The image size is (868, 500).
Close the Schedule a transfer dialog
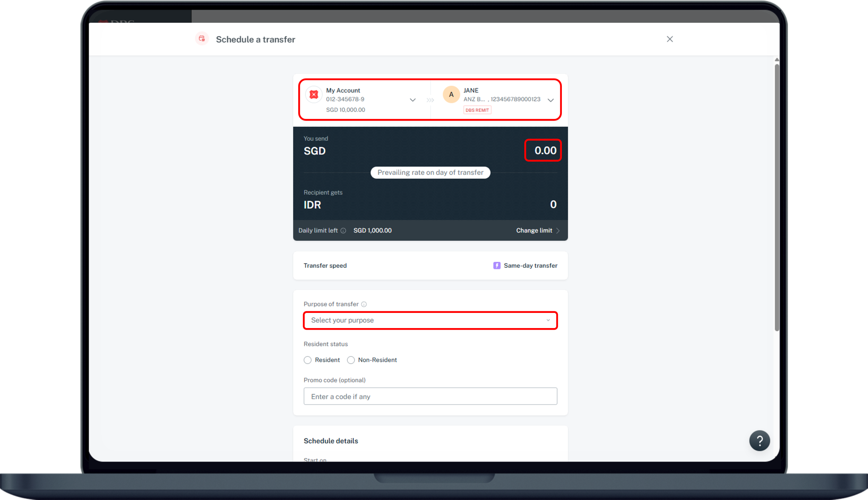(670, 39)
